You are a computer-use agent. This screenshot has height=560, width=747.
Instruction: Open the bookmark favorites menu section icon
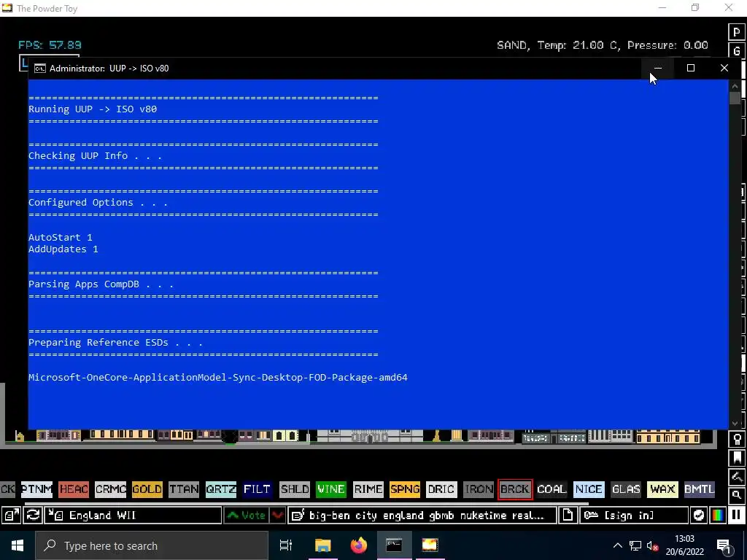(737, 458)
